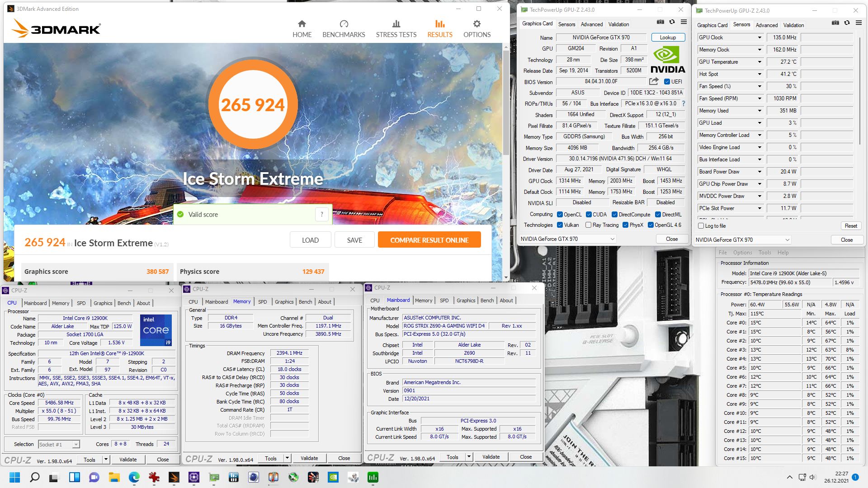Open NVIDIA icon on the taskbar
Viewport: 868px width, 488px height.
coord(333,477)
